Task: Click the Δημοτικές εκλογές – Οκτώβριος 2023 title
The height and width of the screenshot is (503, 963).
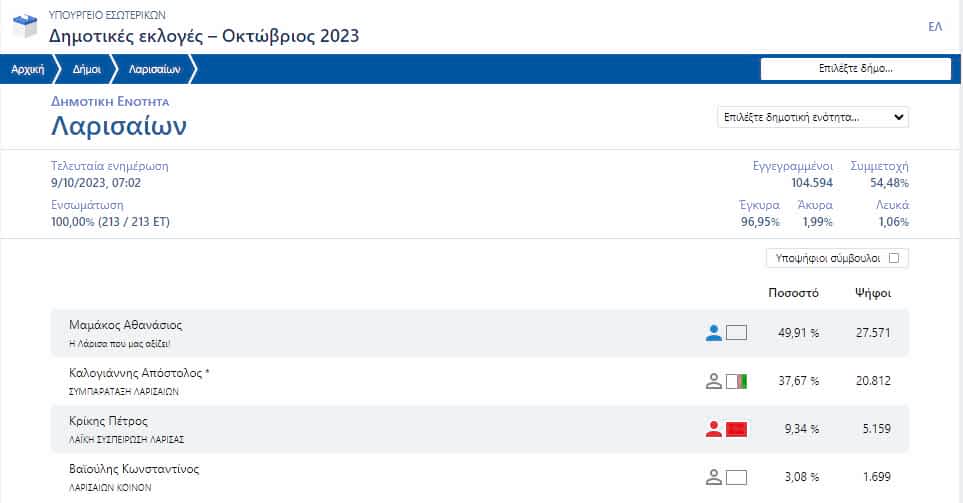Action: point(204,36)
